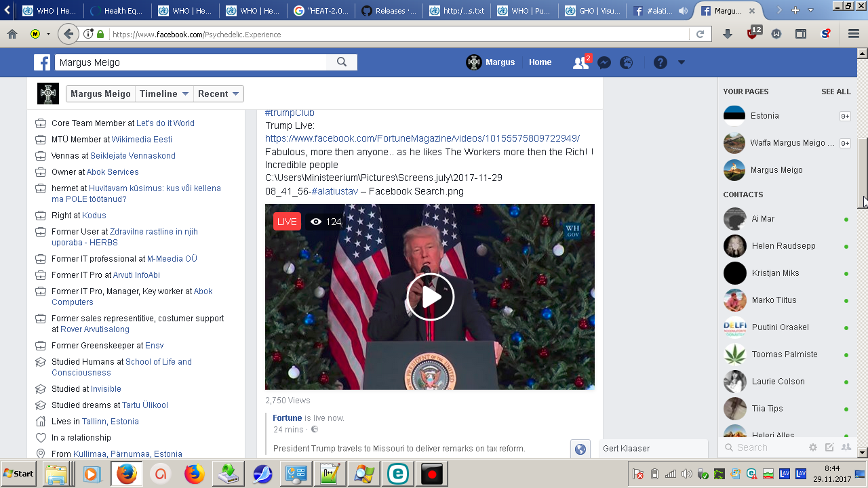This screenshot has width=868, height=488.
Task: Open Windows Media Player in taskbar
Action: point(92,474)
